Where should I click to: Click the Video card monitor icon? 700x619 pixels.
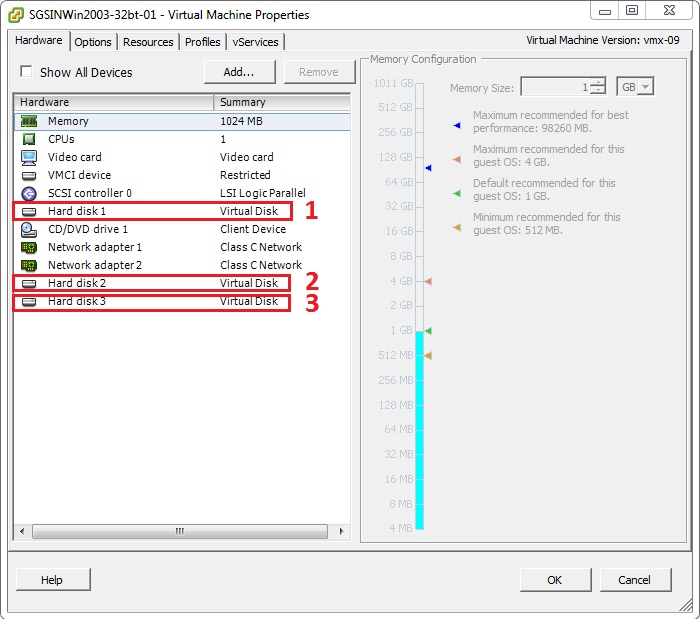click(29, 157)
